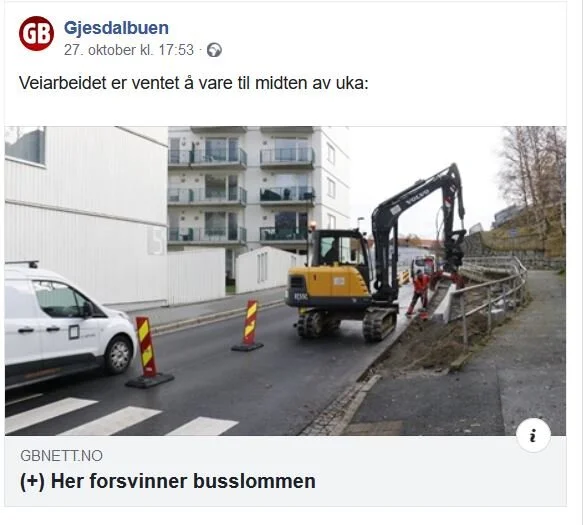Show link info via the i icon

click(533, 435)
